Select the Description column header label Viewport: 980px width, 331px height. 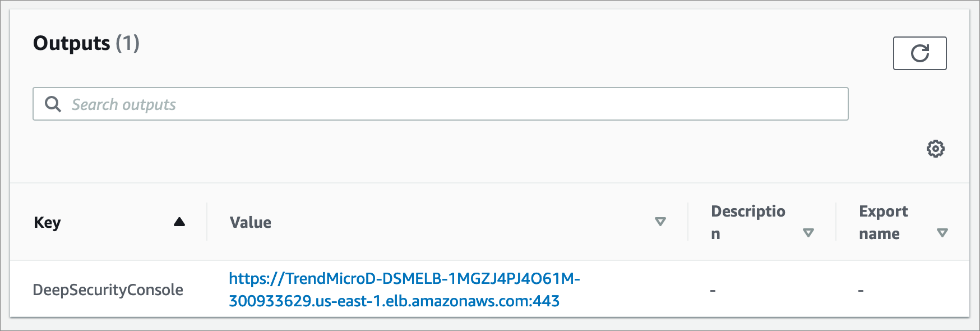[748, 222]
